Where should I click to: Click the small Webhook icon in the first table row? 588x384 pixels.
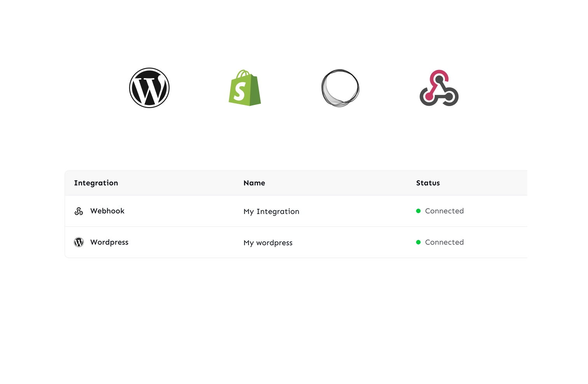(x=79, y=211)
